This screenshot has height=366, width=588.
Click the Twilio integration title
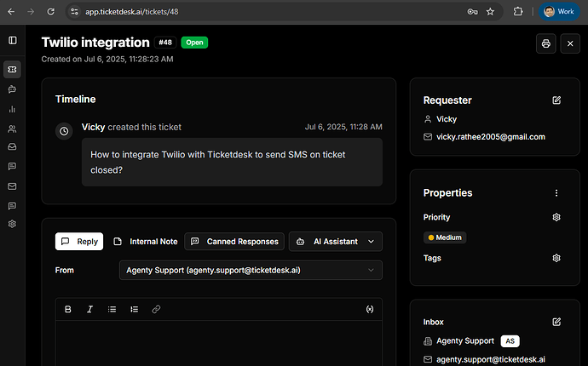pos(95,43)
